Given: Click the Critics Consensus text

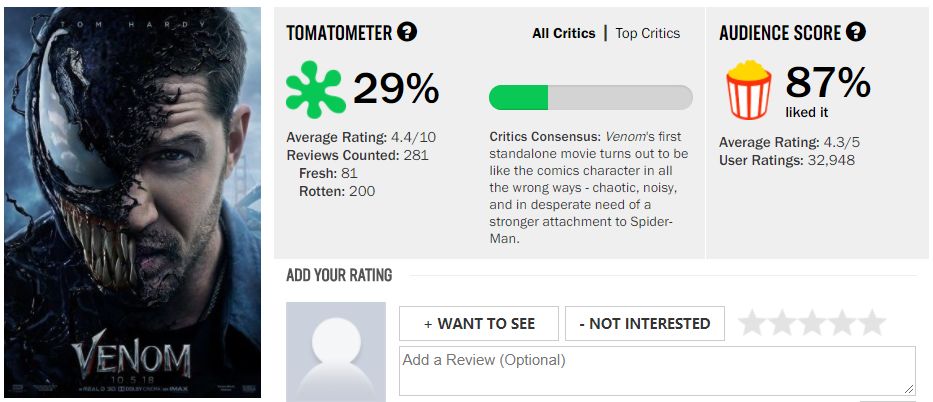Looking at the screenshot, I should click(x=588, y=188).
